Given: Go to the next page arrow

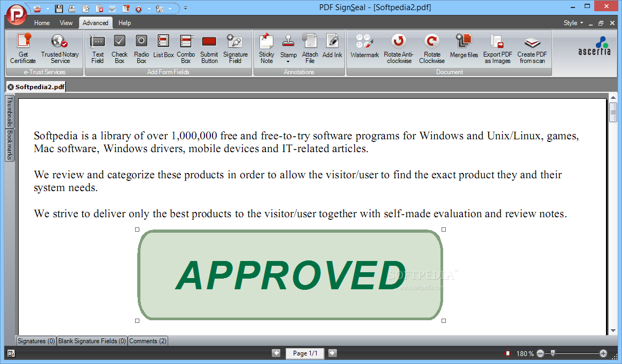Looking at the screenshot, I should [x=333, y=353].
